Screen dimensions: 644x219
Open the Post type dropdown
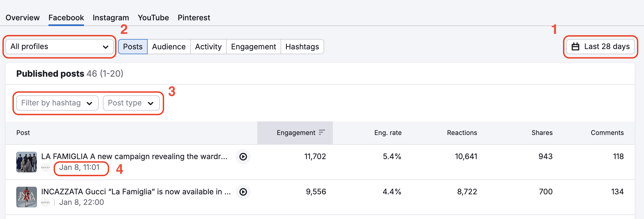coord(131,103)
